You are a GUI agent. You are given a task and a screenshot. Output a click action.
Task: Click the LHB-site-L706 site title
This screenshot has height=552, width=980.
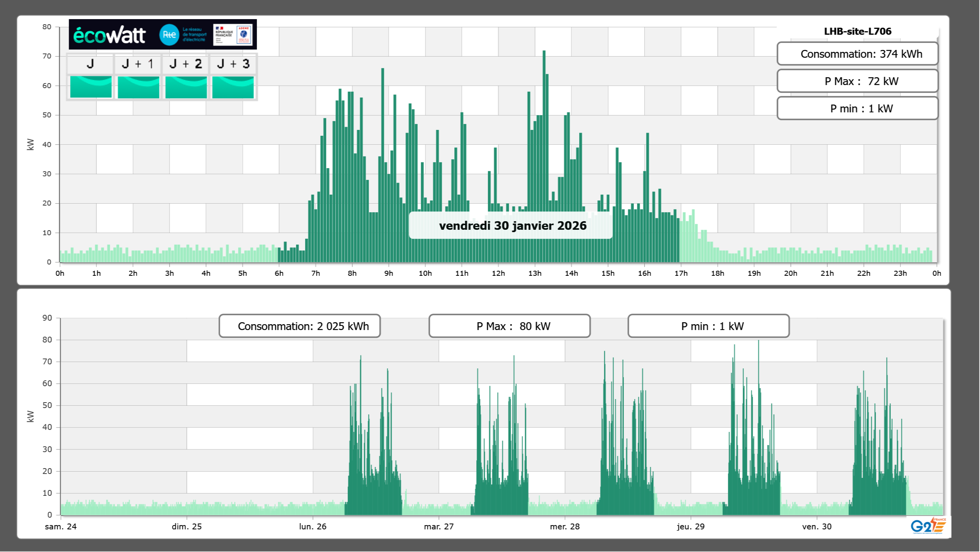click(857, 31)
